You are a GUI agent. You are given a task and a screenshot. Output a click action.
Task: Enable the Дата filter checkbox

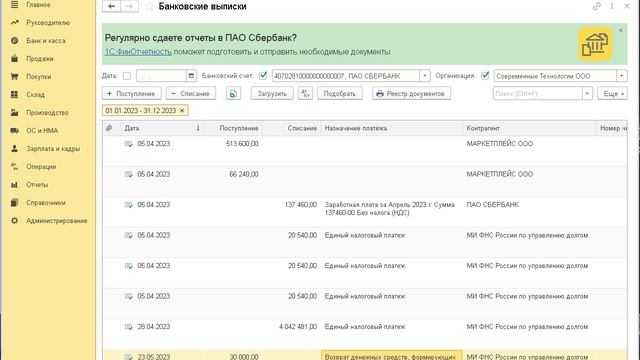127,76
